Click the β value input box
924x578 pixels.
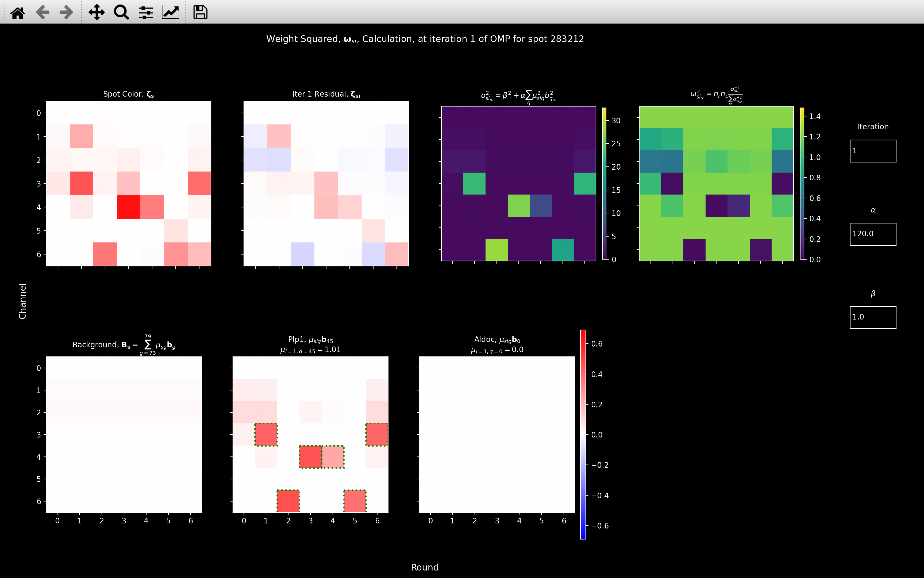pyautogui.click(x=873, y=317)
